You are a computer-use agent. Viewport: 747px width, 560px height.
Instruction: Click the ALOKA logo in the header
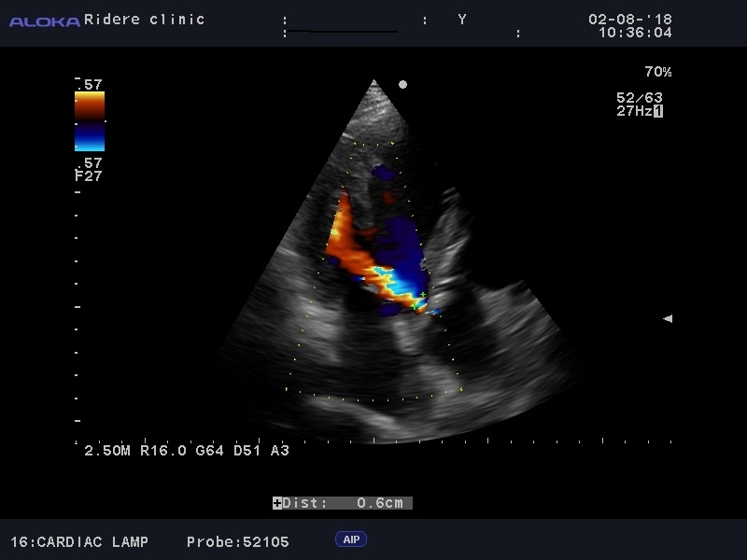44,21
